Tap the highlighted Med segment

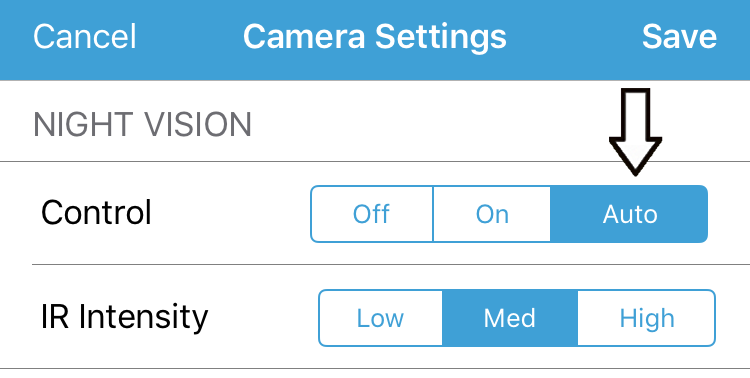point(510,318)
